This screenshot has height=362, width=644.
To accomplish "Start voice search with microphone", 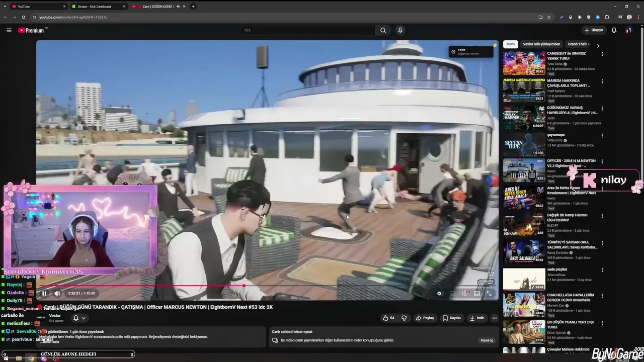I will [400, 30].
